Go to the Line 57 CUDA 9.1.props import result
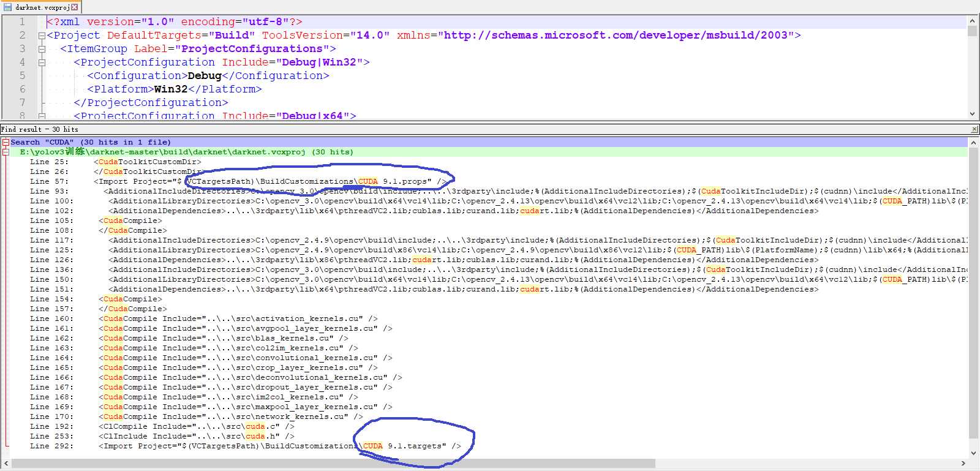980x471 pixels. coord(238,181)
